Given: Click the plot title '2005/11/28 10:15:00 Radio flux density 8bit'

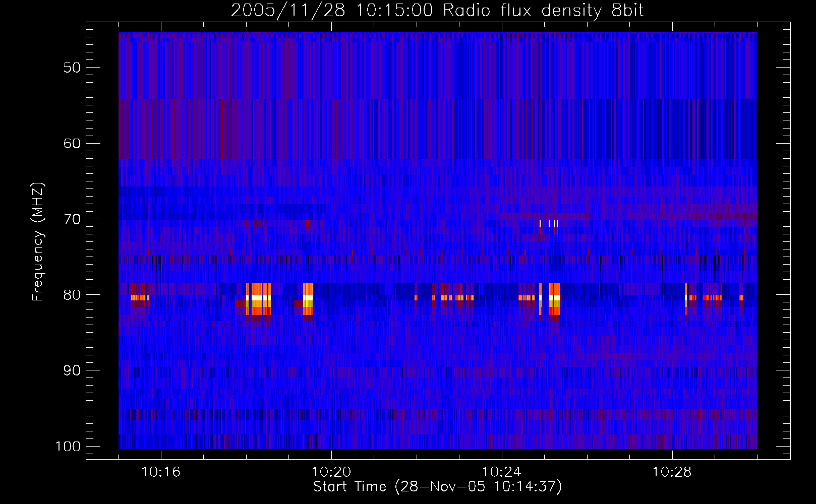Looking at the screenshot, I should (437, 11).
